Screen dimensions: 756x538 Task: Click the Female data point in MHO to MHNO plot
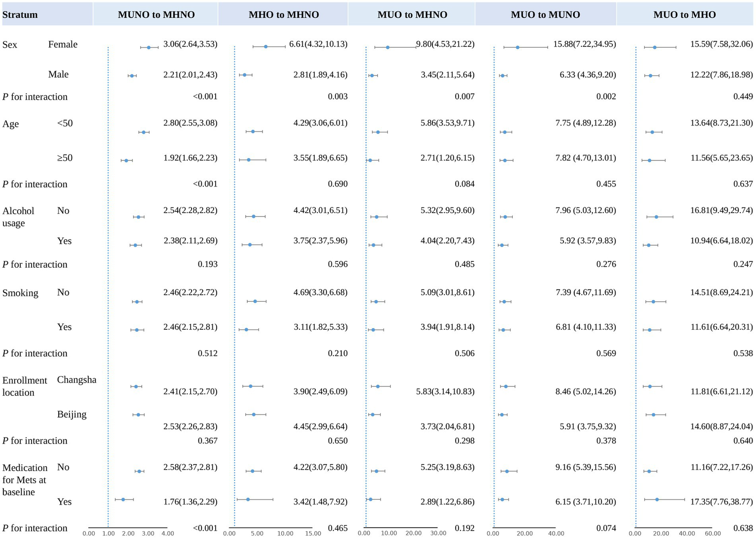click(266, 47)
